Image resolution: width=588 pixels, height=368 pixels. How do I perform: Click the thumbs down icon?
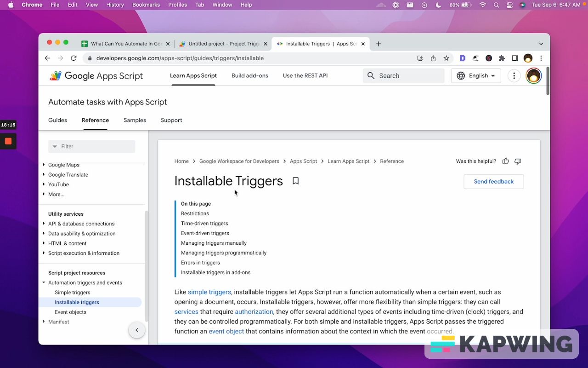518,161
